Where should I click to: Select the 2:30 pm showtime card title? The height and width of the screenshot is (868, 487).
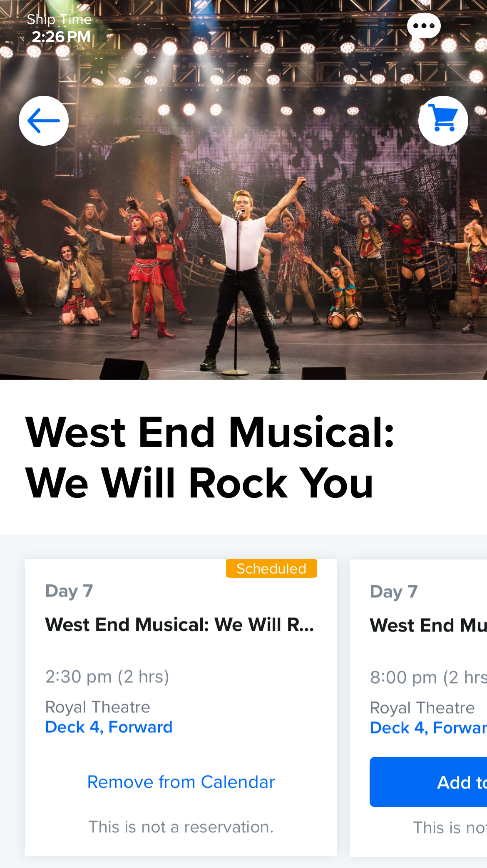click(180, 624)
